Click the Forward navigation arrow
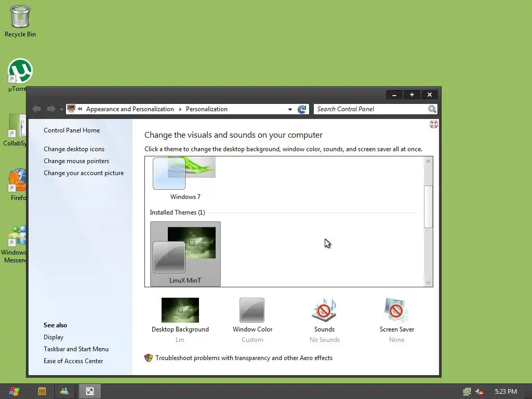 51,109
